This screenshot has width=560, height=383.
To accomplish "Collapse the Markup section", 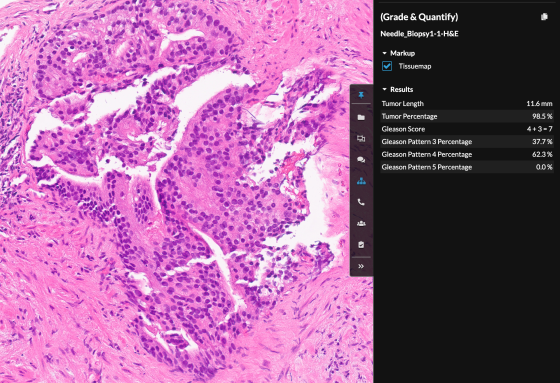I will click(385, 53).
